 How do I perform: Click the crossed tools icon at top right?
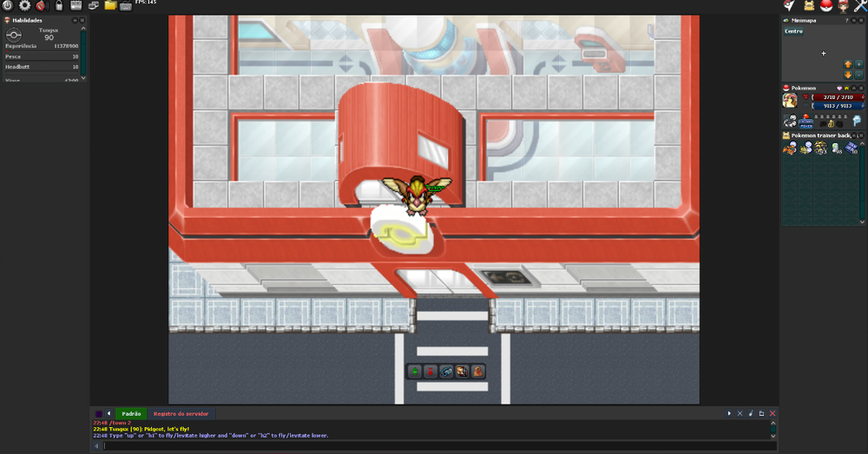coord(860,6)
